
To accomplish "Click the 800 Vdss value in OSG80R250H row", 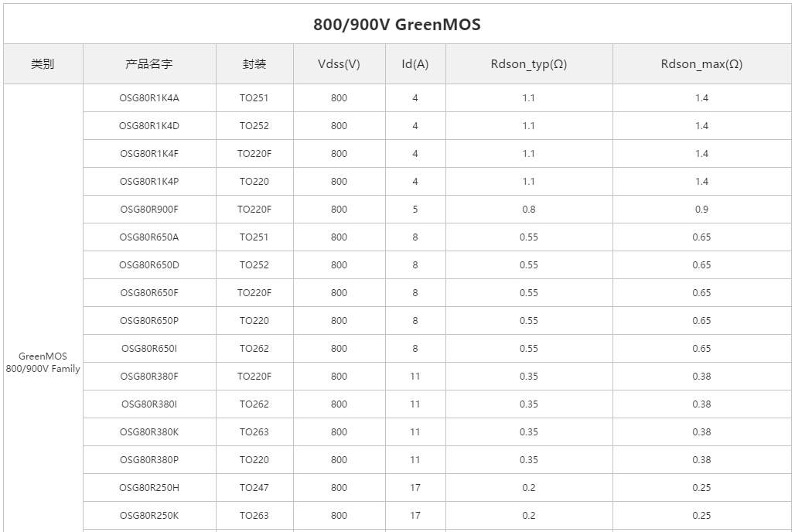I will [x=339, y=489].
